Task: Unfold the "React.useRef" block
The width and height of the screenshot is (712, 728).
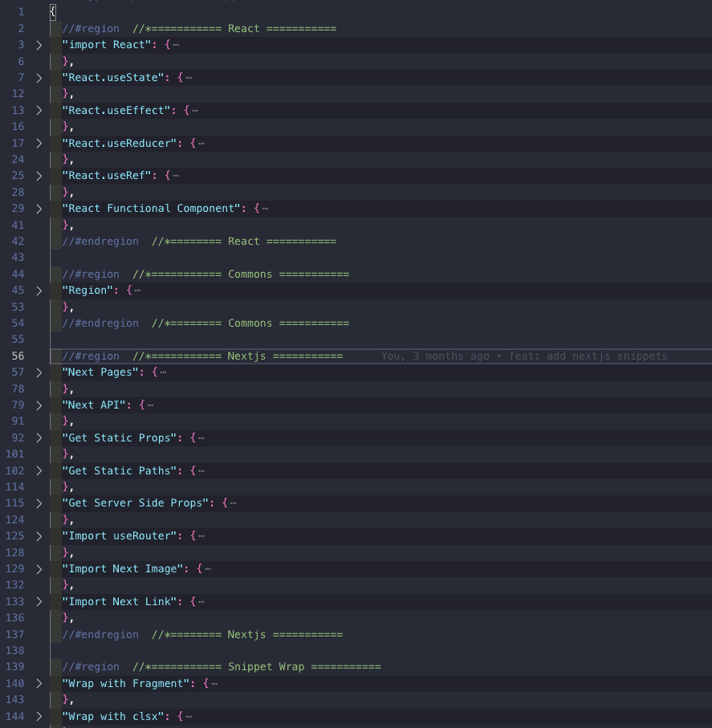Action: (39, 176)
